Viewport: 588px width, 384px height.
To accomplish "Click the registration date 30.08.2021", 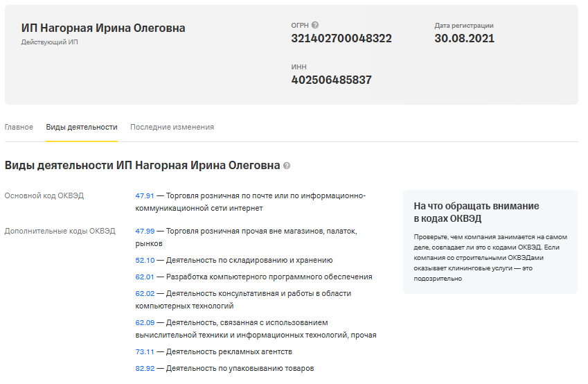I will tap(464, 39).
